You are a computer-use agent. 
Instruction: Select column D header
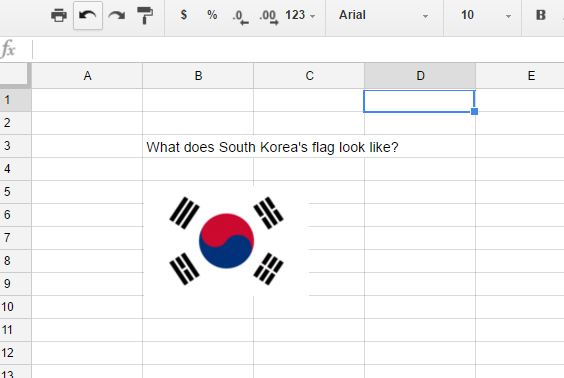420,76
